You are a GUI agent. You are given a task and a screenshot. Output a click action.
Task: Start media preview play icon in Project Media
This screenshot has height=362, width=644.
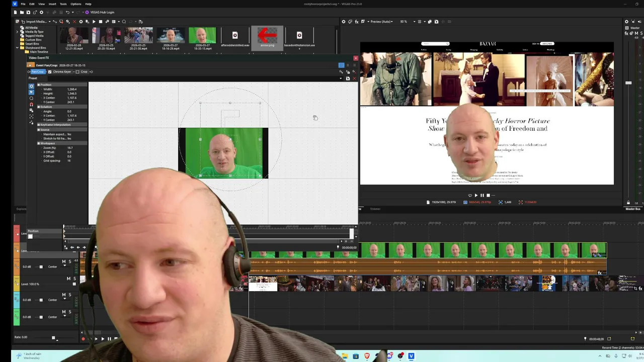[x=94, y=22]
